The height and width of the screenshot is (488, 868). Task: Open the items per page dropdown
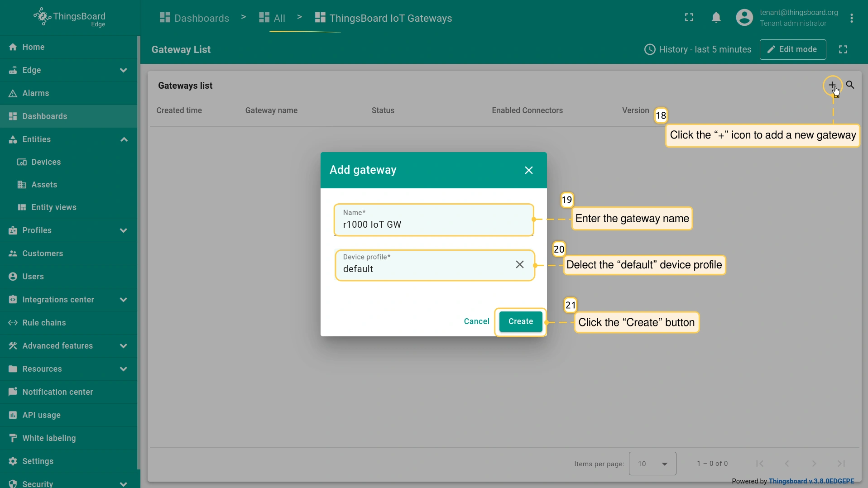coord(652,464)
